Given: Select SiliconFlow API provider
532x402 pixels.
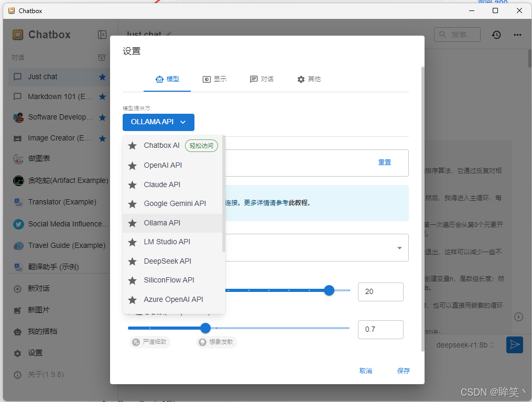Looking at the screenshot, I should pyautogui.click(x=172, y=280).
